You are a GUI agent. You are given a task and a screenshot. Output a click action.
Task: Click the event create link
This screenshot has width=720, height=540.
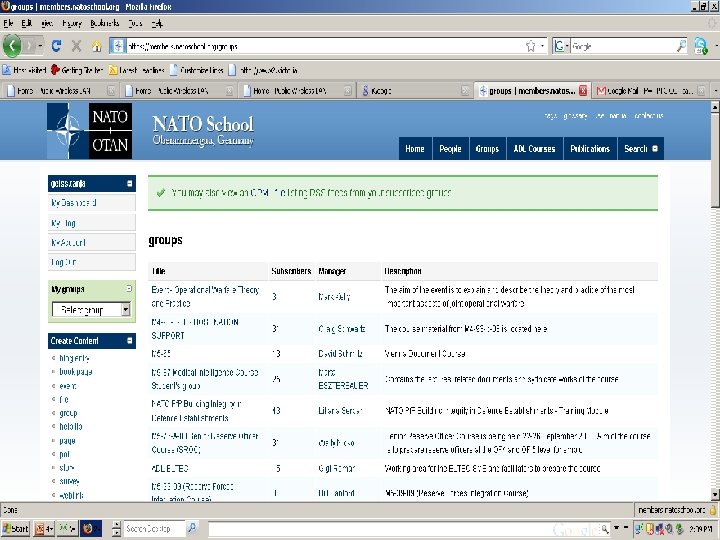click(68, 386)
